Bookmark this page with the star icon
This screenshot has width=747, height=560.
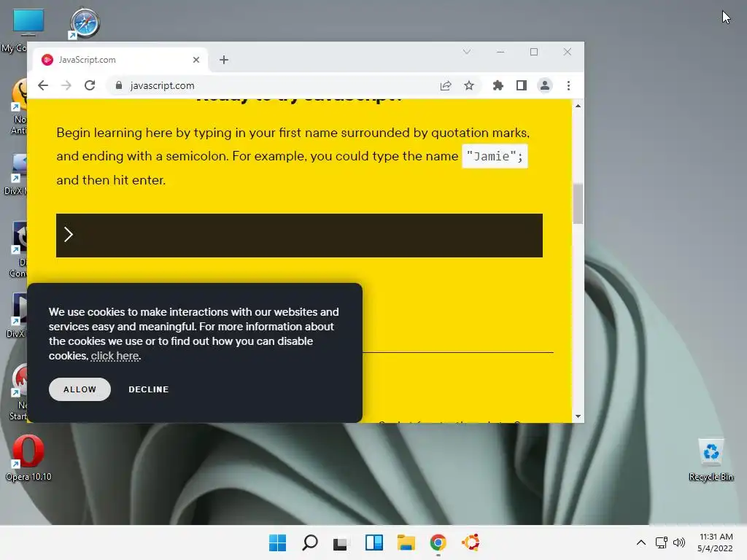[469, 86]
